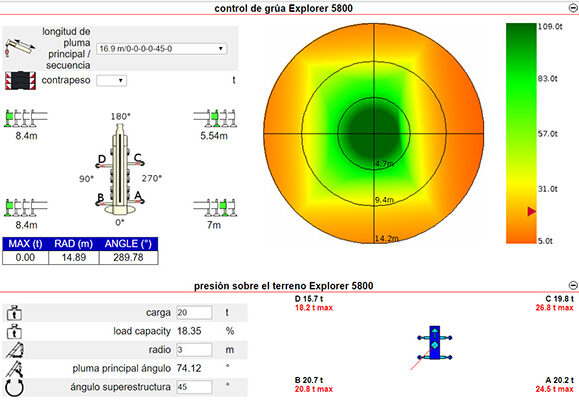
Task: Click the 18.35 load capacity value
Action: [189, 331]
